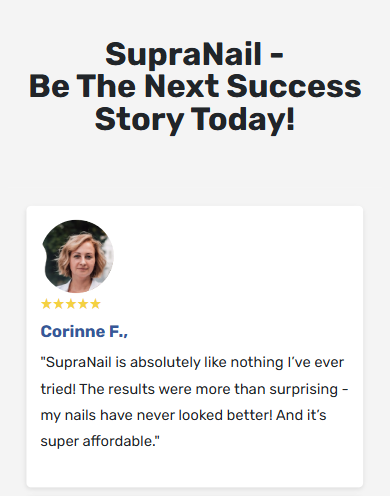The height and width of the screenshot is (496, 390).
Task: Click the reviewer name Corinne F.
Action: click(84, 332)
